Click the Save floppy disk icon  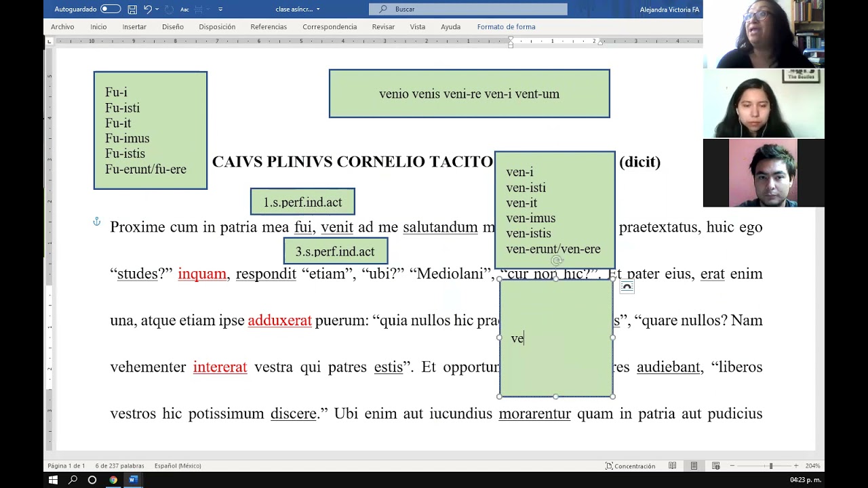tap(132, 9)
